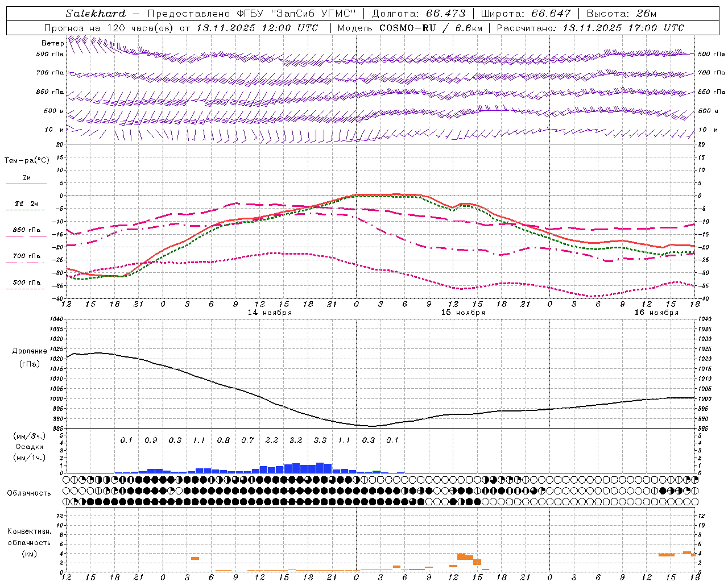Click the Осадки precipitation label
Image resolution: width=728 pixels, height=582 pixels.
[30, 447]
